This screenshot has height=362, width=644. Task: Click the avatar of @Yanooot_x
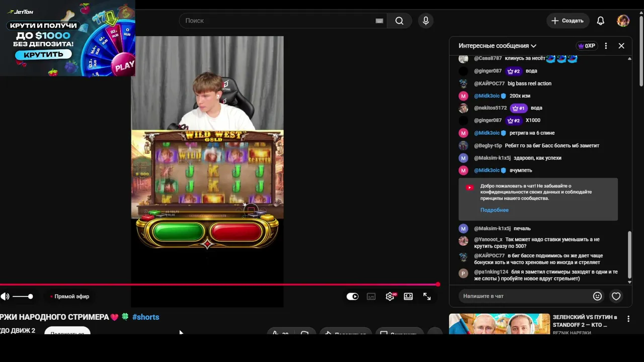click(x=463, y=240)
